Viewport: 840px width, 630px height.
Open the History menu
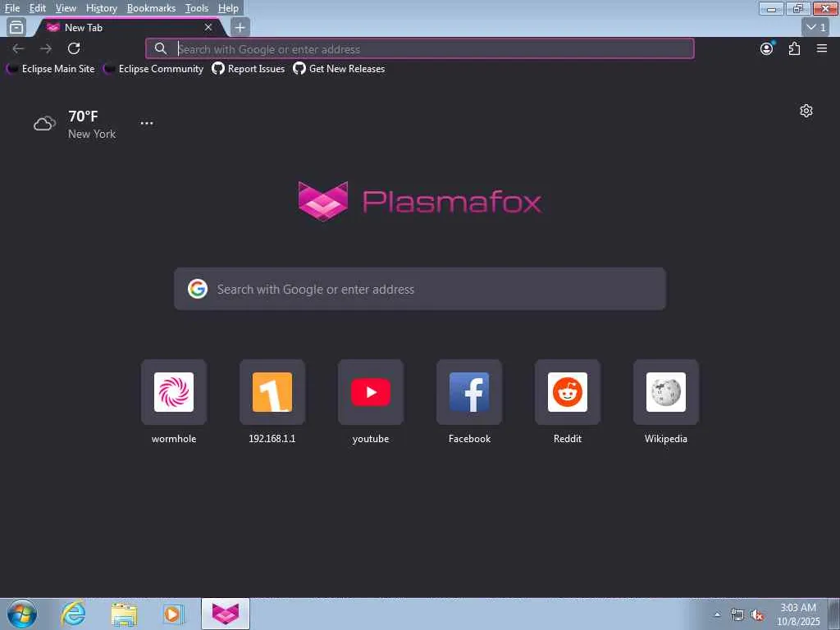[x=101, y=8]
